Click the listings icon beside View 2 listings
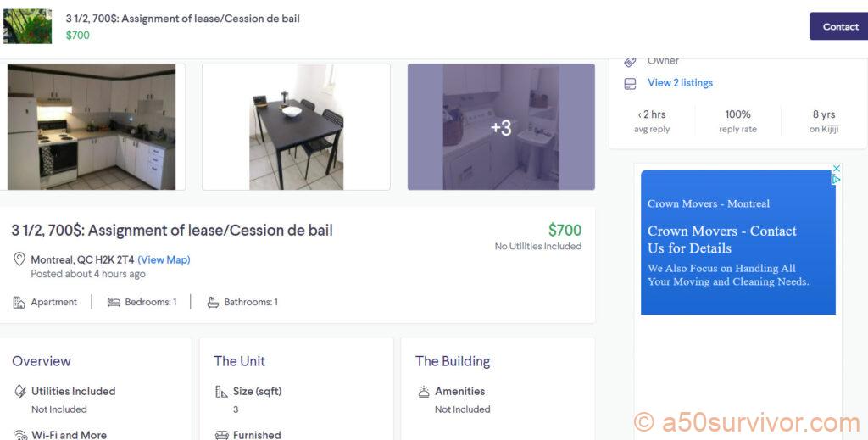Viewport: 868px width, 440px height. (x=630, y=83)
